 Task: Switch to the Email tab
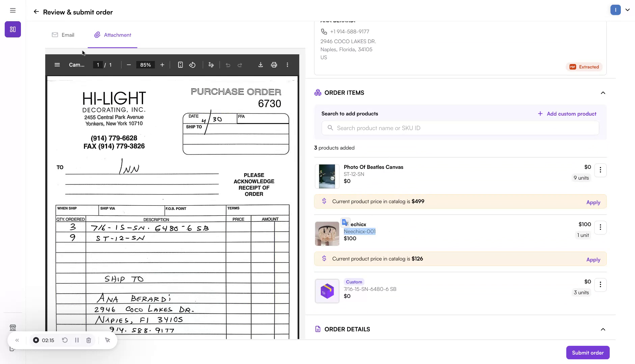[x=63, y=35]
